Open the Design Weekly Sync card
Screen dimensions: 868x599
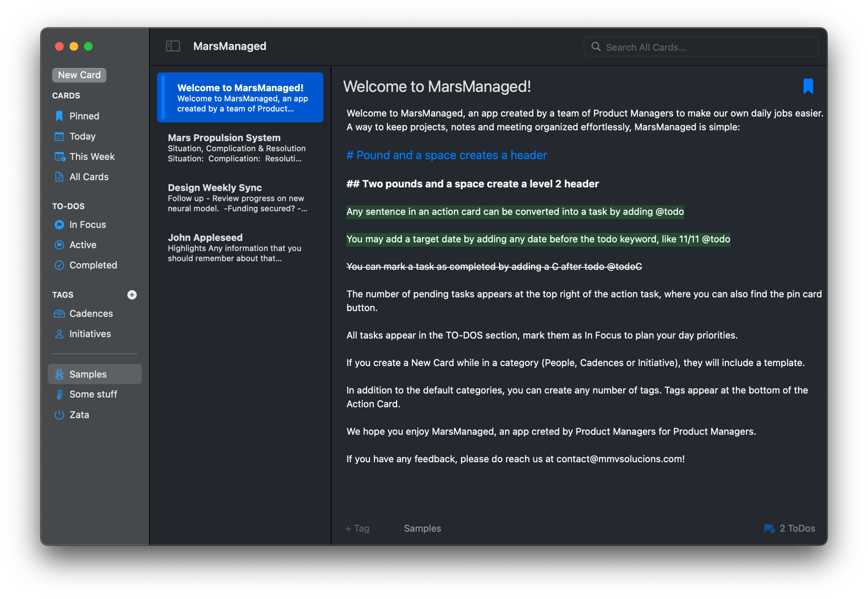(240, 197)
